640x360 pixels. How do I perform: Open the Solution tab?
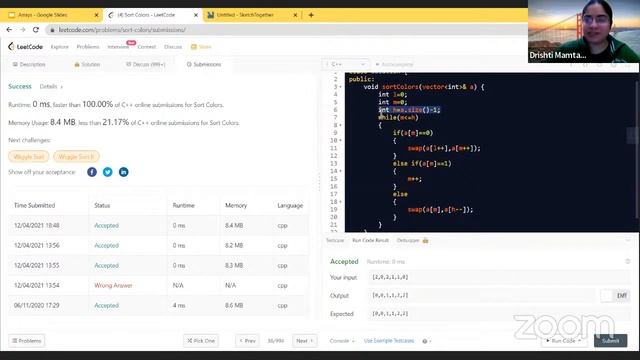point(87,64)
